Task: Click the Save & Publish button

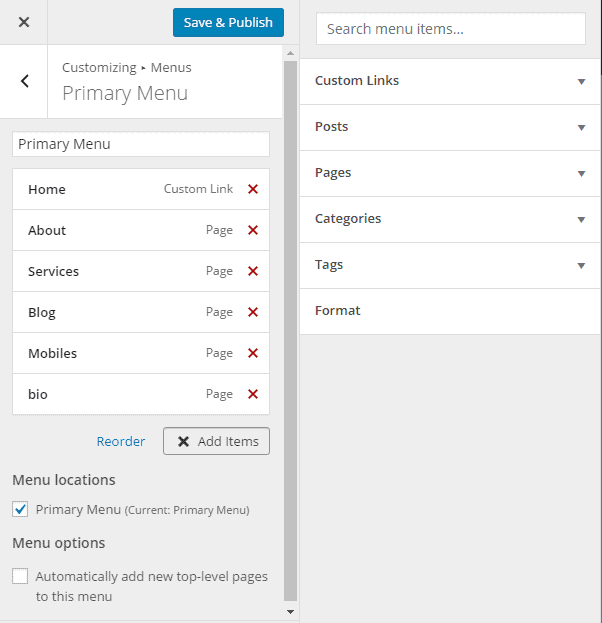Action: point(228,23)
